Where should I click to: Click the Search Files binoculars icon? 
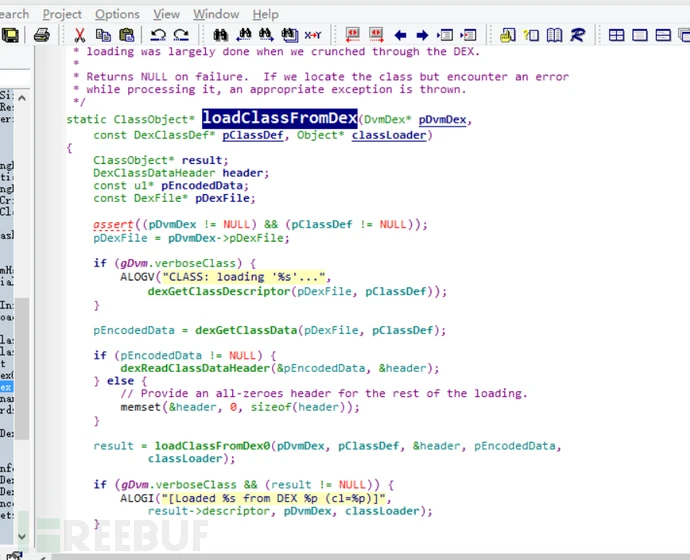(290, 35)
